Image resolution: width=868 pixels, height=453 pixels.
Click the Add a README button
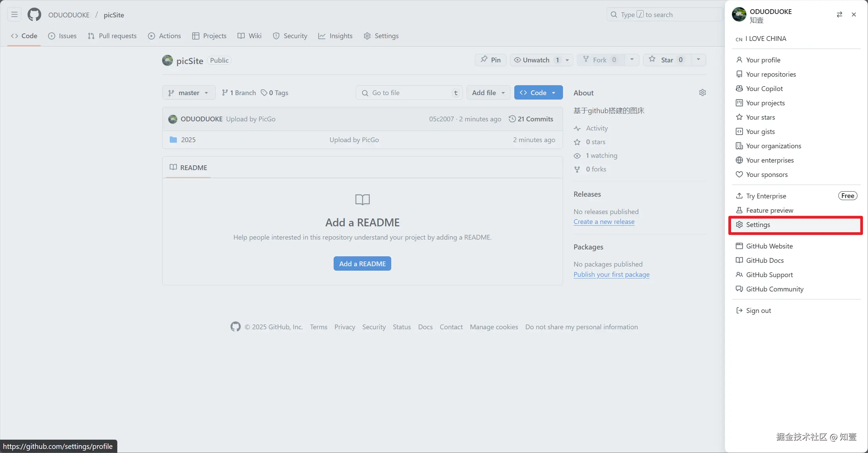[x=362, y=264]
